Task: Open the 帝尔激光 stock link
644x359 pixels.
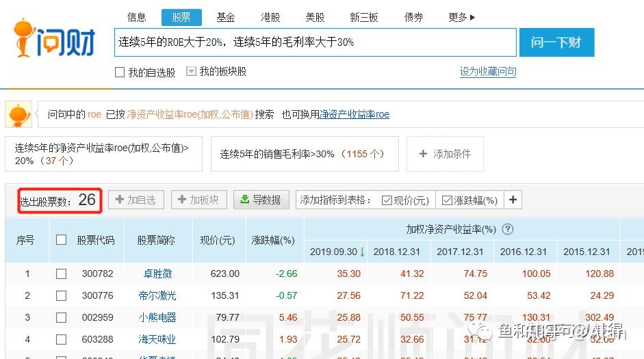Action: click(157, 295)
